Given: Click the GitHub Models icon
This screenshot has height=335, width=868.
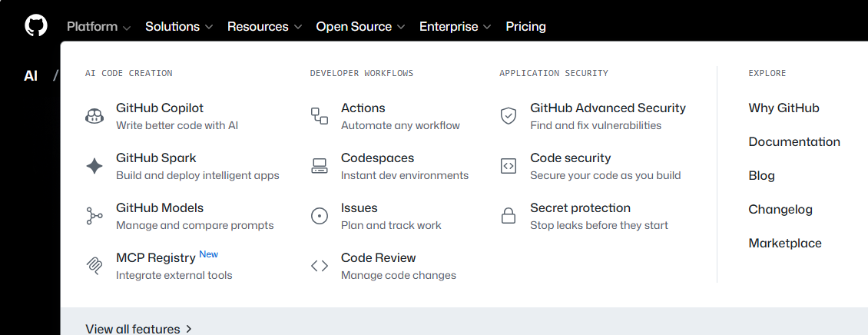Looking at the screenshot, I should pyautogui.click(x=94, y=216).
